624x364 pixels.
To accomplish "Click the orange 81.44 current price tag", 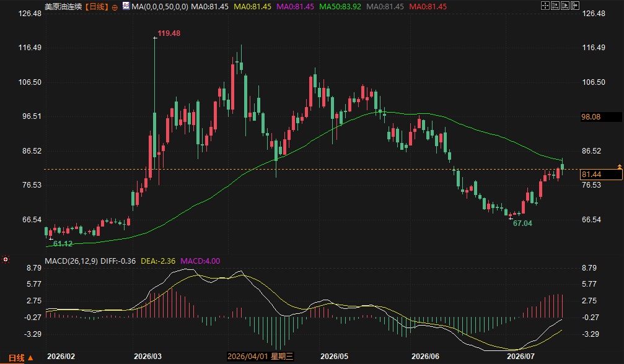I will click(600, 175).
